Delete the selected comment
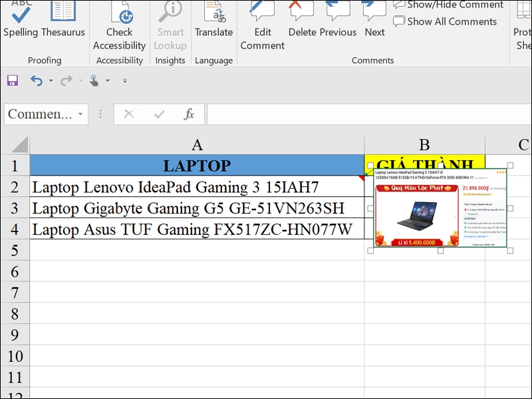Screen dimensions: 532x399 (x=302, y=20)
